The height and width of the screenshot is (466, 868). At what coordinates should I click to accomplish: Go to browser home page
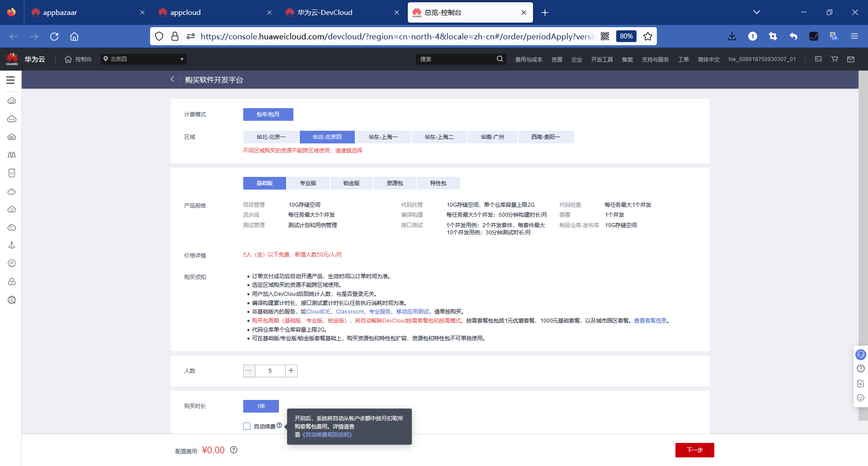click(x=75, y=36)
